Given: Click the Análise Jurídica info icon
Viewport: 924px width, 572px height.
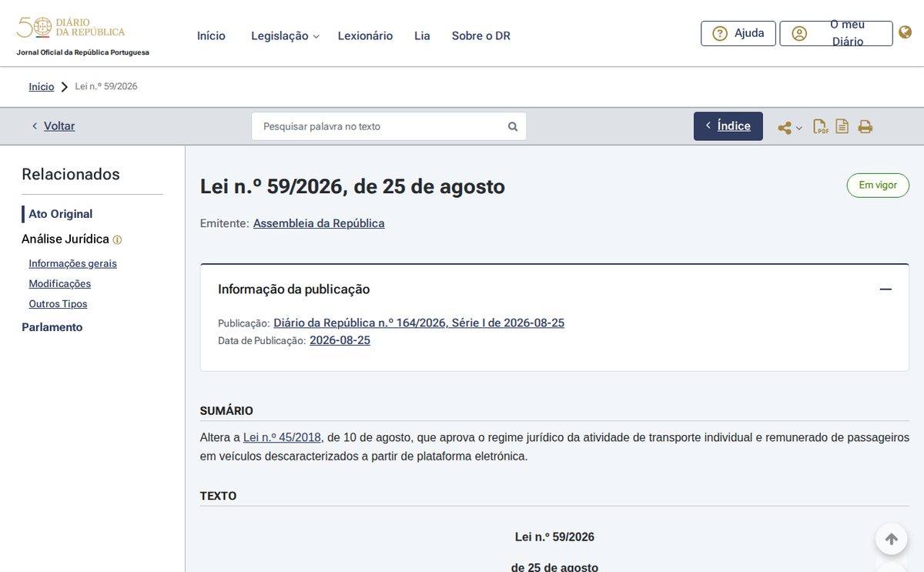Looking at the screenshot, I should coord(117,240).
